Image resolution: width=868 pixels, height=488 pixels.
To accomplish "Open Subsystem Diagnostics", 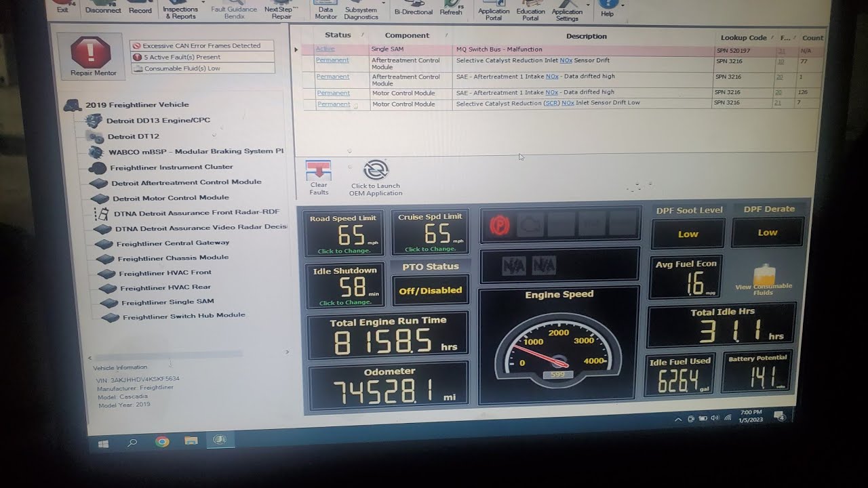I will pos(361,11).
